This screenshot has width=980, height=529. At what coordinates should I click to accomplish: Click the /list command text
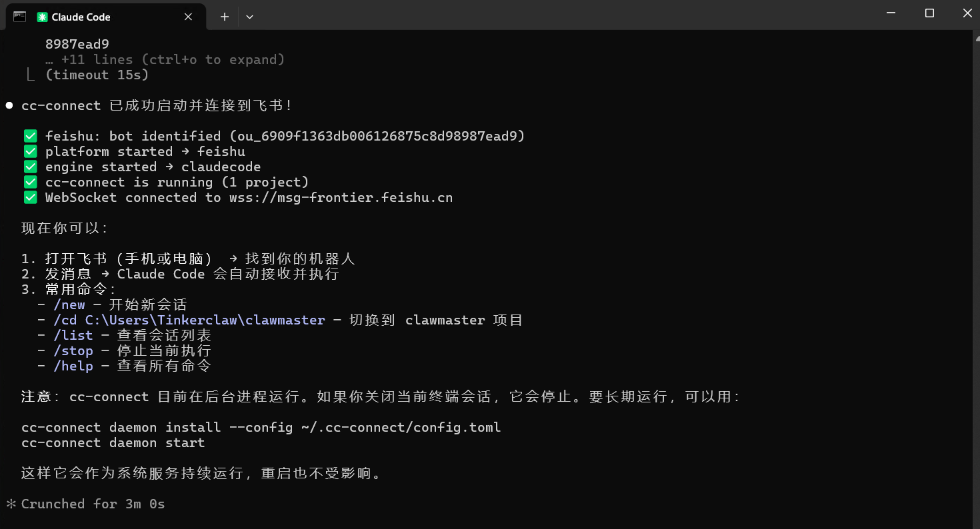click(x=73, y=336)
